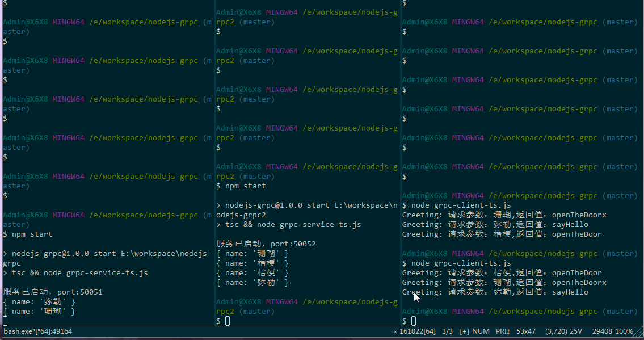Click the "161022[64]" buffer indicator
This screenshot has width=644, height=340.
(416, 331)
